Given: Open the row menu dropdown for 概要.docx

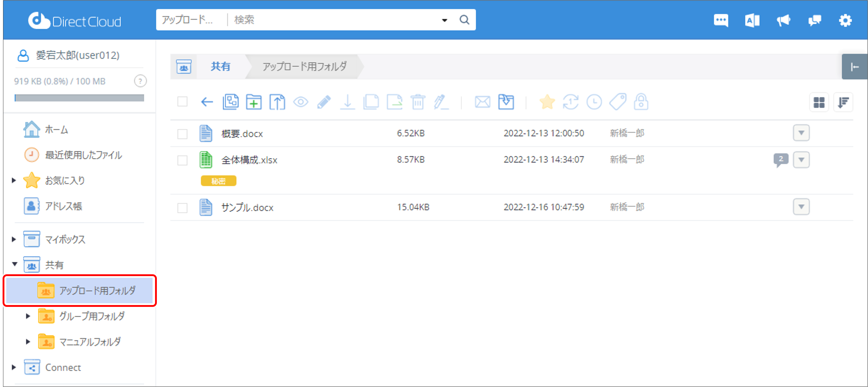Looking at the screenshot, I should coord(801,133).
